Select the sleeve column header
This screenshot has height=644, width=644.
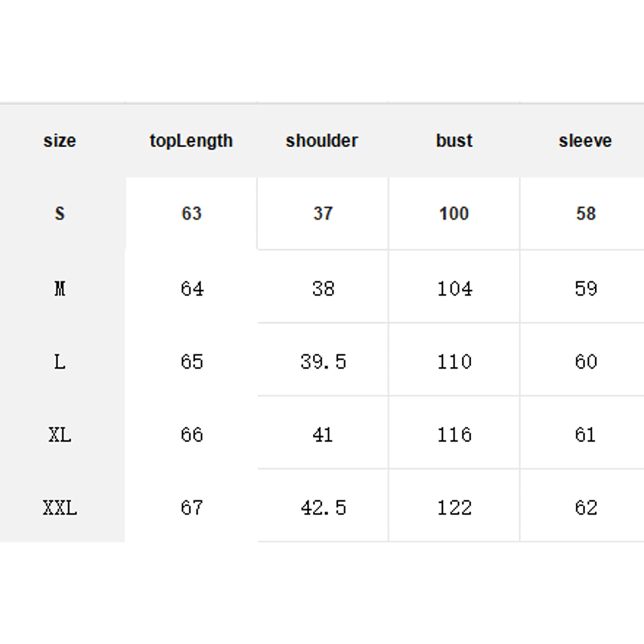pyautogui.click(x=585, y=141)
